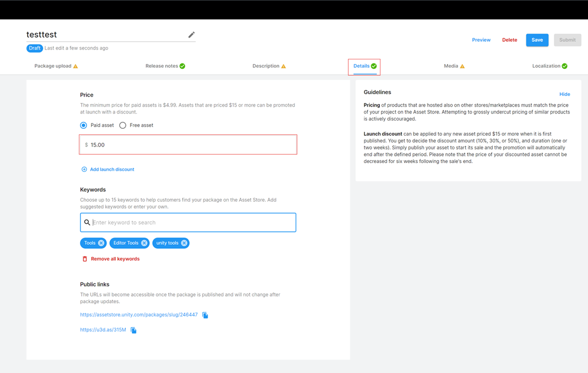
Task: Click the red Delete button
Action: pyautogui.click(x=510, y=40)
